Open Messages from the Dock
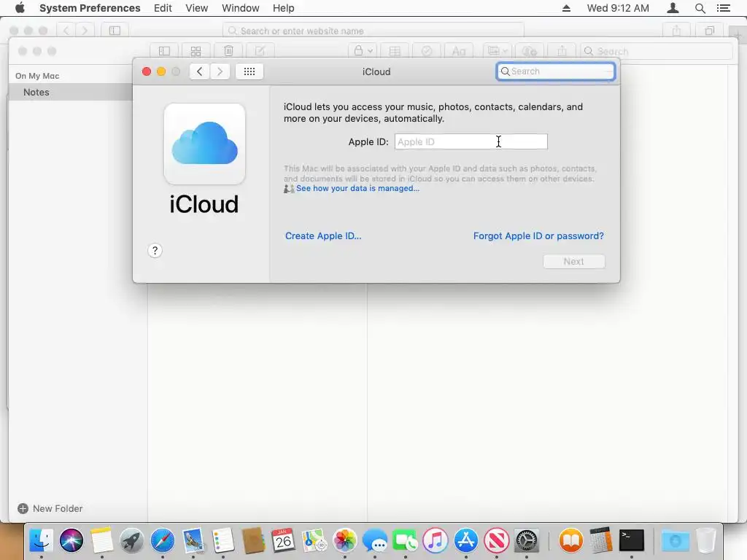This screenshot has height=560, width=747. point(375,540)
